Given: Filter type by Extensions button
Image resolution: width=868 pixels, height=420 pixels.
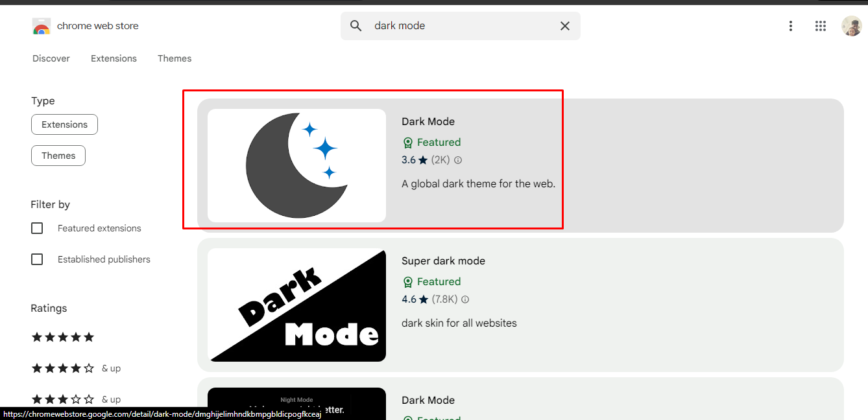Looking at the screenshot, I should coord(64,124).
